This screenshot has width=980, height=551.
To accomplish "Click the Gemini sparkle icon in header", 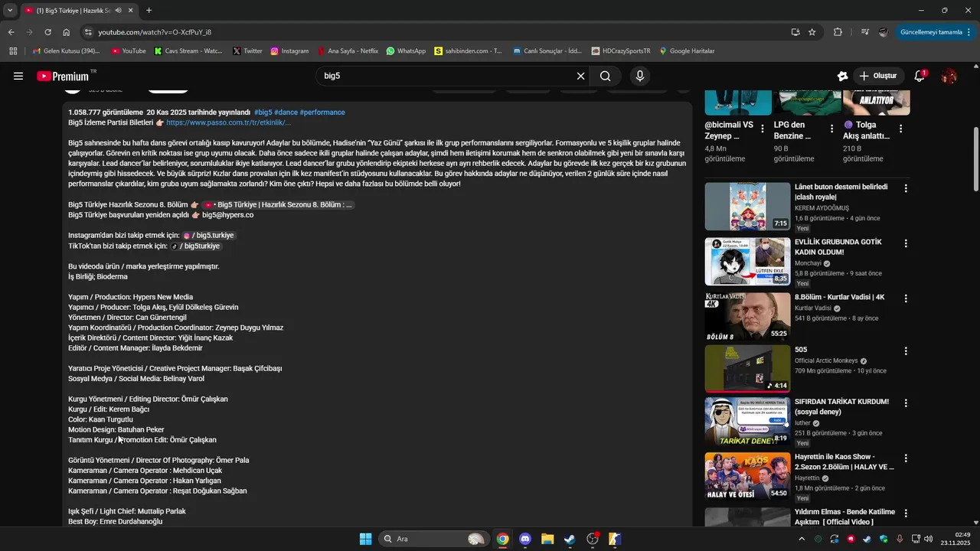I will (842, 76).
